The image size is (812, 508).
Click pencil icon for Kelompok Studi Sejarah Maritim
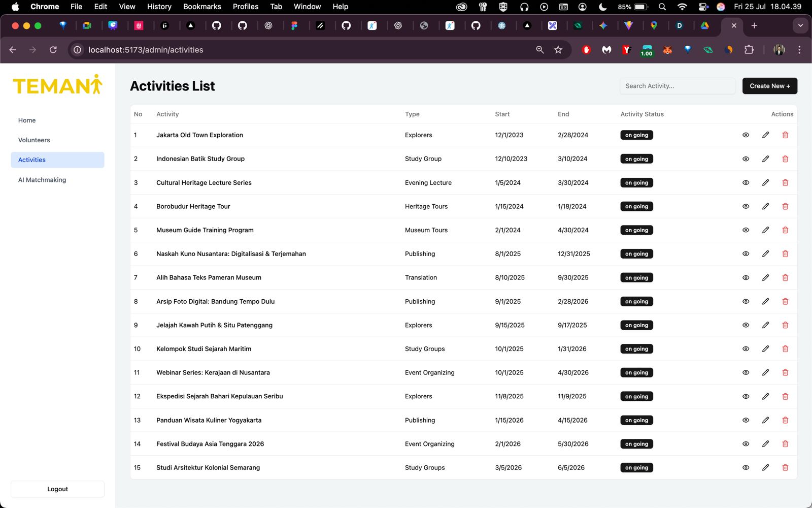point(765,349)
